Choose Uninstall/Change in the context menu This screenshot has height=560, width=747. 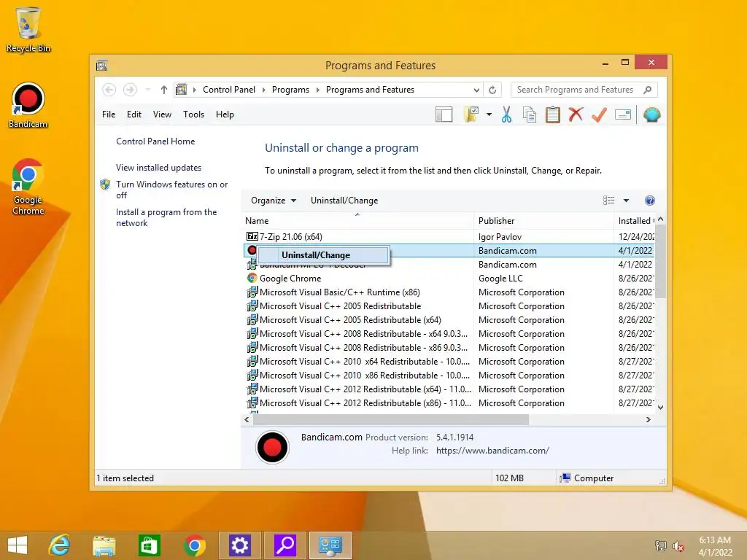(x=323, y=255)
